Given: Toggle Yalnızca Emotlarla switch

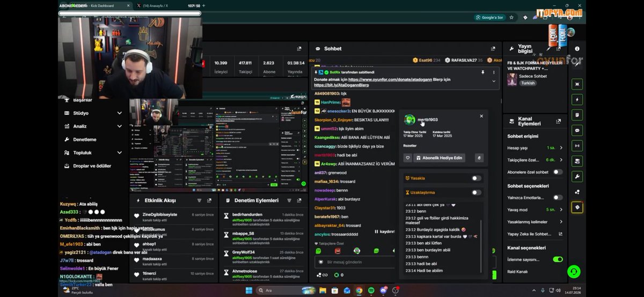Looking at the screenshot, I should click(x=558, y=197).
